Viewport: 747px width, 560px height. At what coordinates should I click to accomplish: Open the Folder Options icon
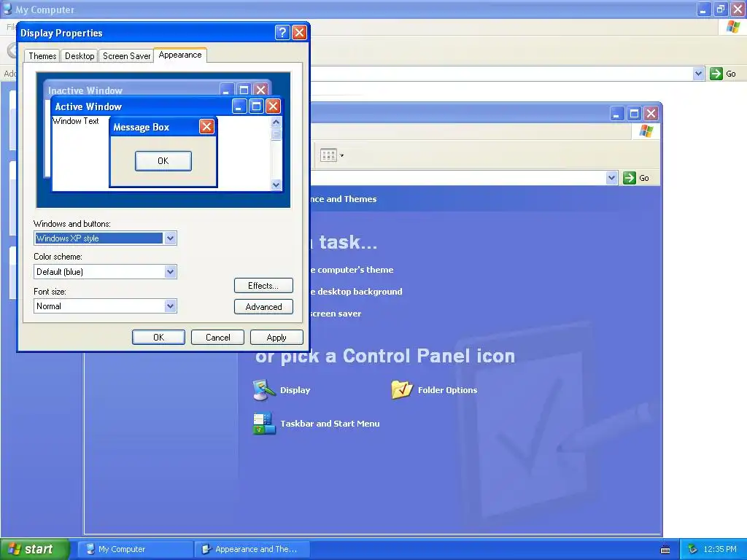pos(434,390)
